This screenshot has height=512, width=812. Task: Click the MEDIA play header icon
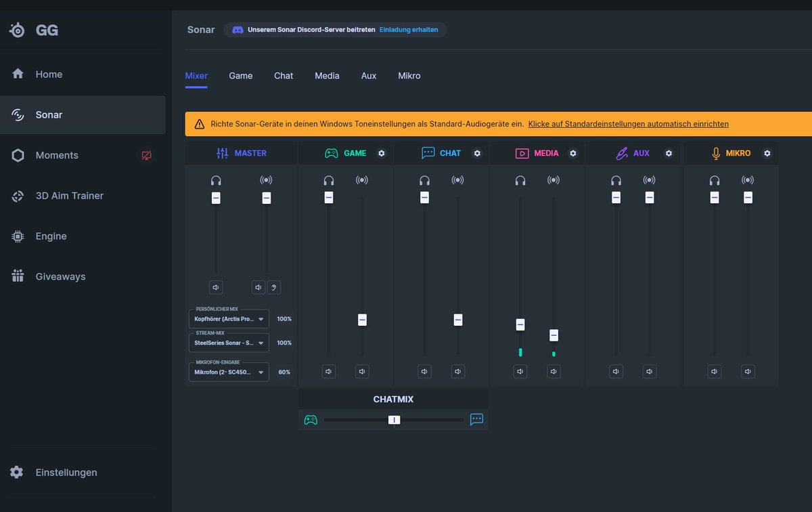coord(522,153)
